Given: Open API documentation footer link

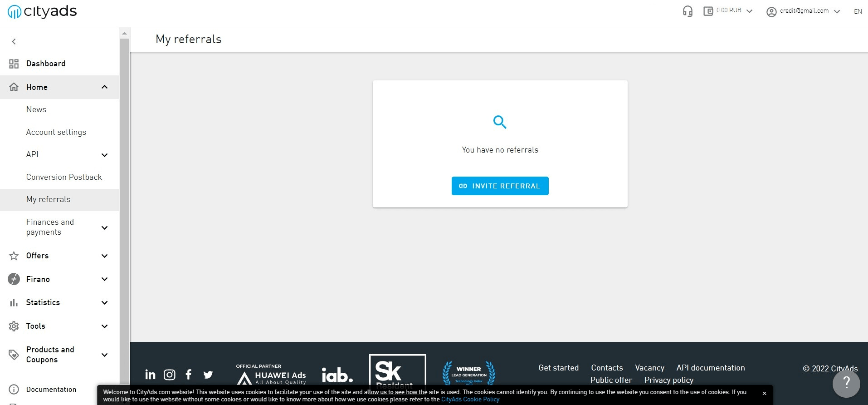Looking at the screenshot, I should tap(710, 368).
